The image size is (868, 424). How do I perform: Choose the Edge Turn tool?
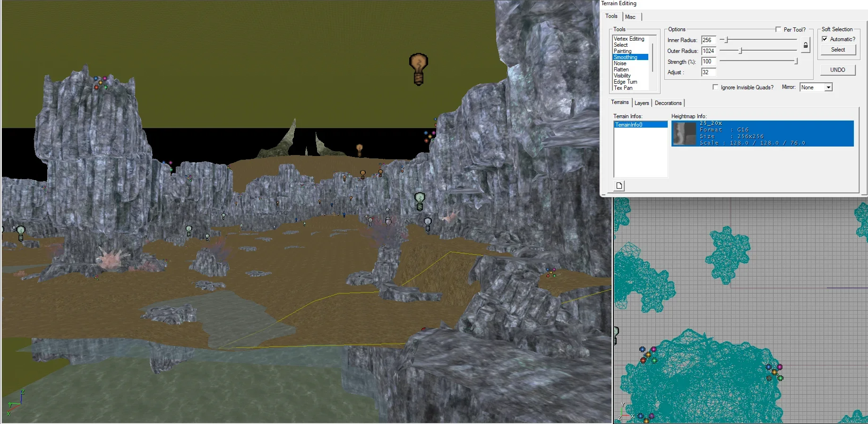[631, 82]
